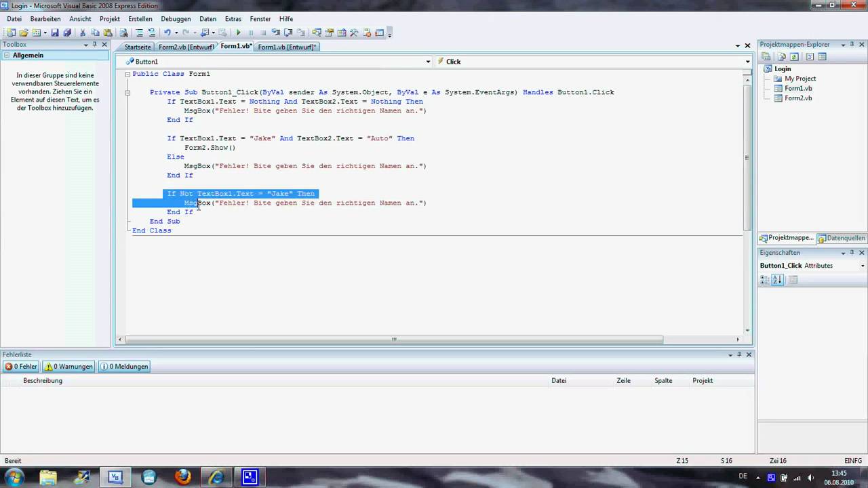Image resolution: width=868 pixels, height=488 pixels.
Task: Open the toolbar options overflow arrow
Action: (389, 33)
